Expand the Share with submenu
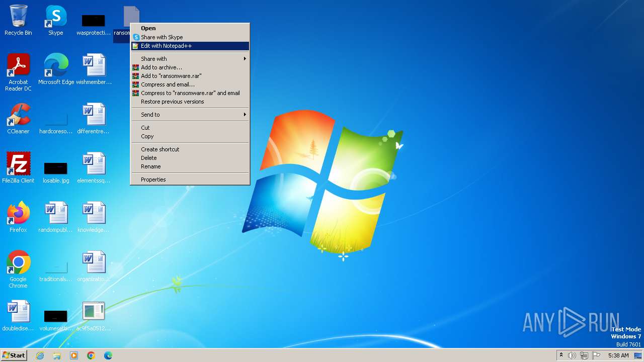The height and width of the screenshot is (362, 644). tap(190, 59)
